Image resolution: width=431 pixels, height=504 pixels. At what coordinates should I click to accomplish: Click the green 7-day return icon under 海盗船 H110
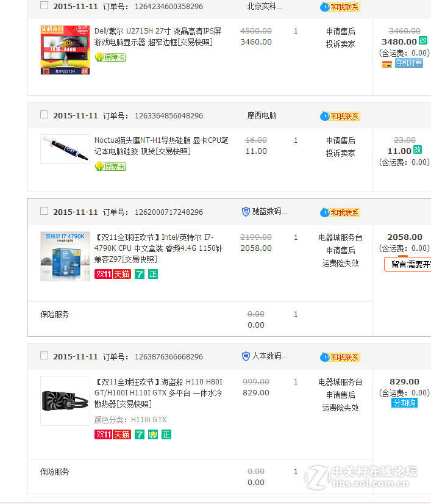click(x=140, y=434)
